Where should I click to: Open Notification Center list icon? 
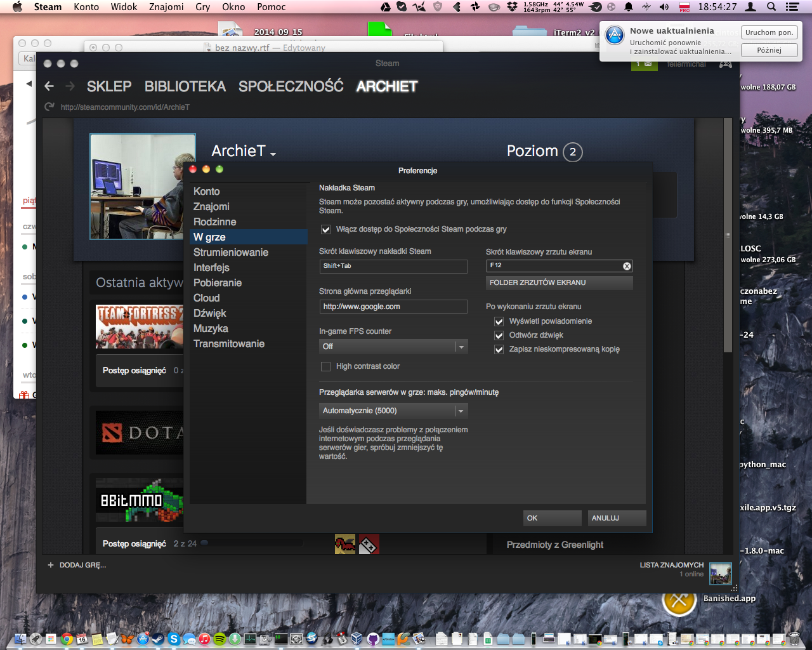point(792,7)
